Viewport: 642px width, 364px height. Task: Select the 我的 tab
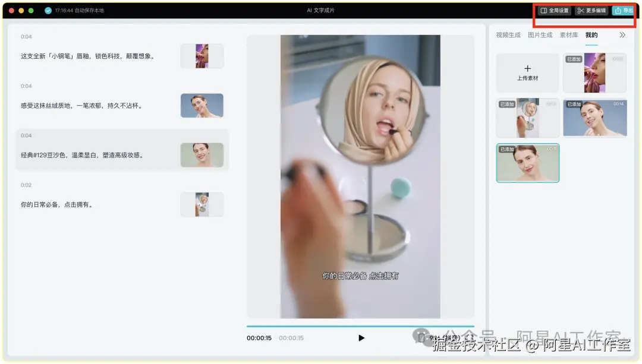591,35
